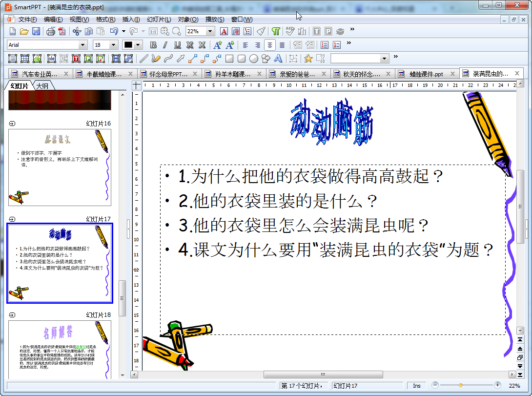The height and width of the screenshot is (396, 532).
Task: Open the 幻灯片(L) menu
Action: pyautogui.click(x=159, y=20)
